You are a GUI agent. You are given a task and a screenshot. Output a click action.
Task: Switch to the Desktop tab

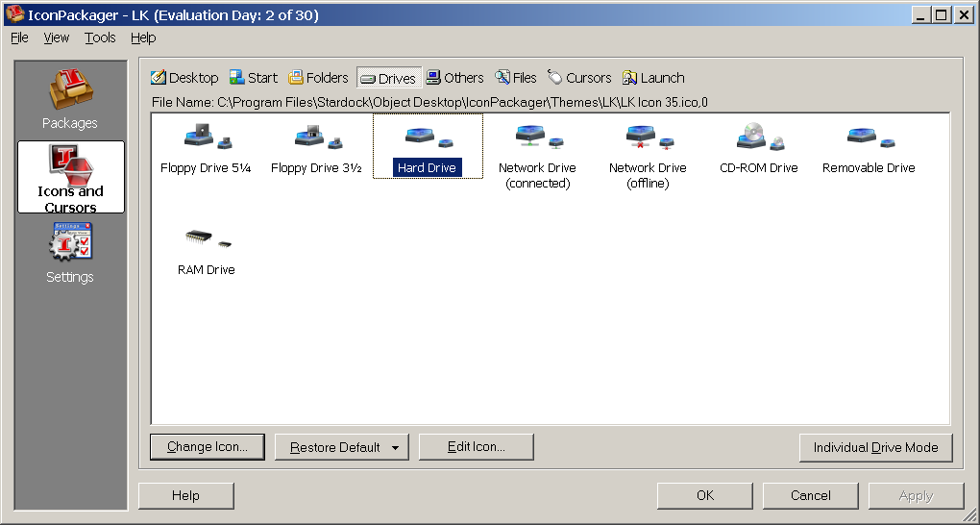tap(185, 78)
